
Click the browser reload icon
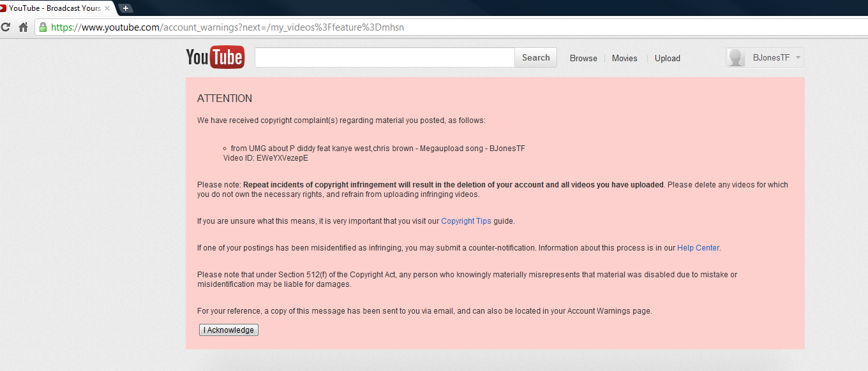point(5,27)
